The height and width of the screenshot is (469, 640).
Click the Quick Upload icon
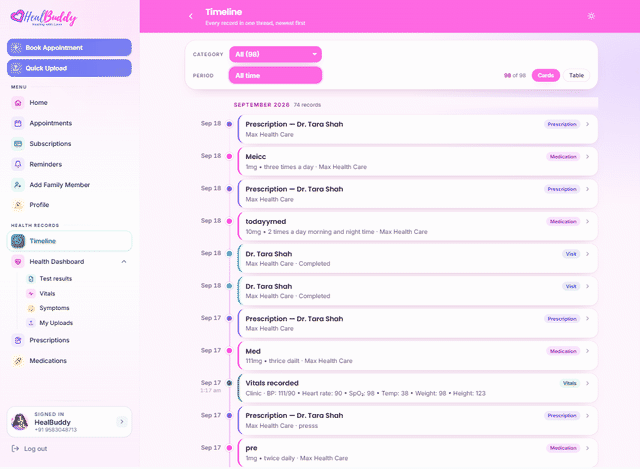[16, 68]
